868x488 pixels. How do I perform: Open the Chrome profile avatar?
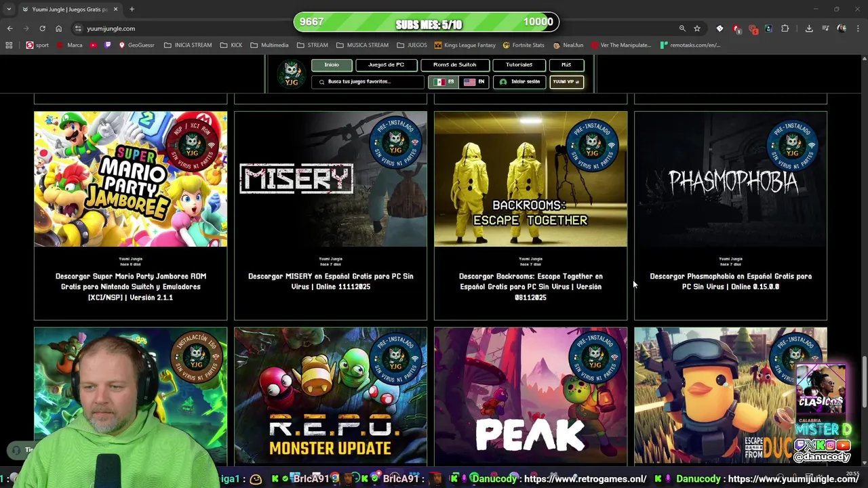842,28
